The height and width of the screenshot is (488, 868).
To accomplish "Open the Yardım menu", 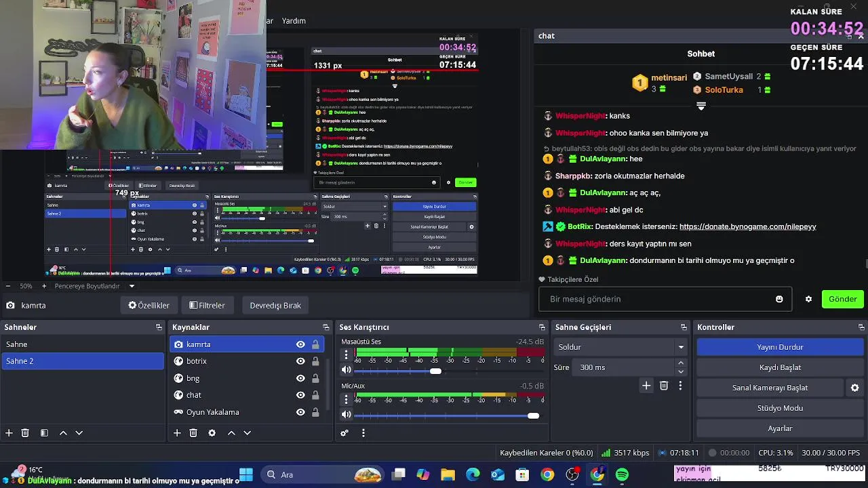I will [x=294, y=21].
